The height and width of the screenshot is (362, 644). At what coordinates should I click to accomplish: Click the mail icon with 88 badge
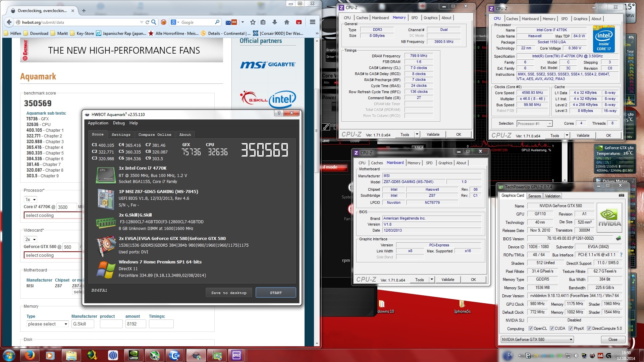231,22
